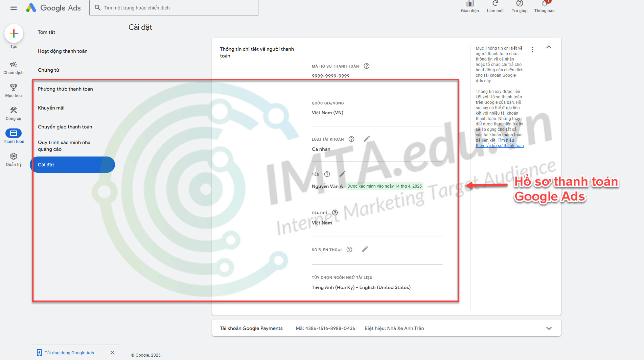The image size is (644, 360).
Task: Open Tìm hiểu thêm về hồ sơ thanh toán link
Action: tap(500, 143)
